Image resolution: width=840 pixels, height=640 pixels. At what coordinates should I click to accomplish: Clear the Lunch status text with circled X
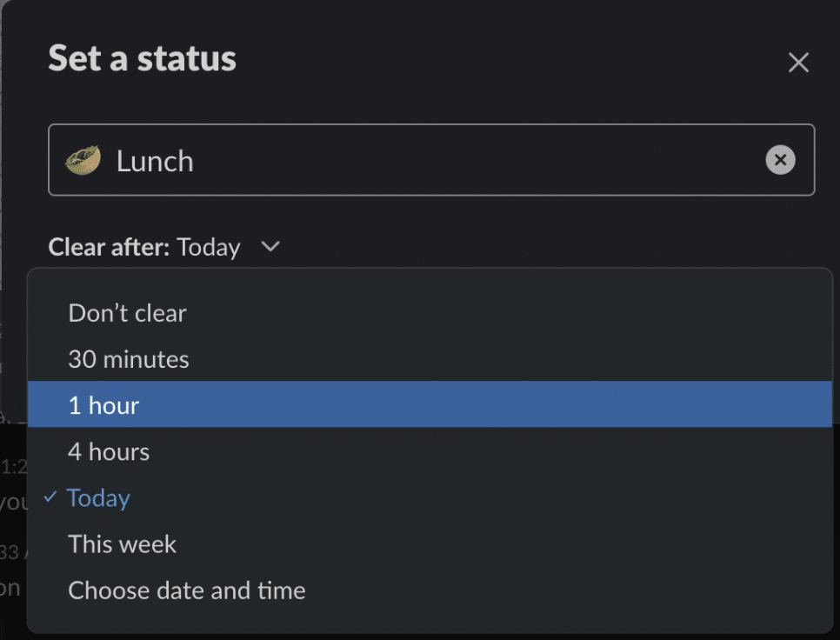point(780,160)
